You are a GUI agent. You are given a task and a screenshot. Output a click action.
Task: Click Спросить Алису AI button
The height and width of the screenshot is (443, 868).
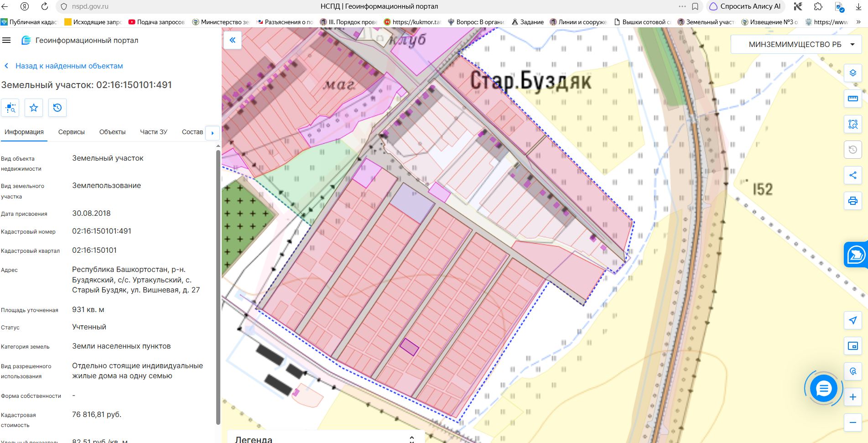(x=745, y=6)
